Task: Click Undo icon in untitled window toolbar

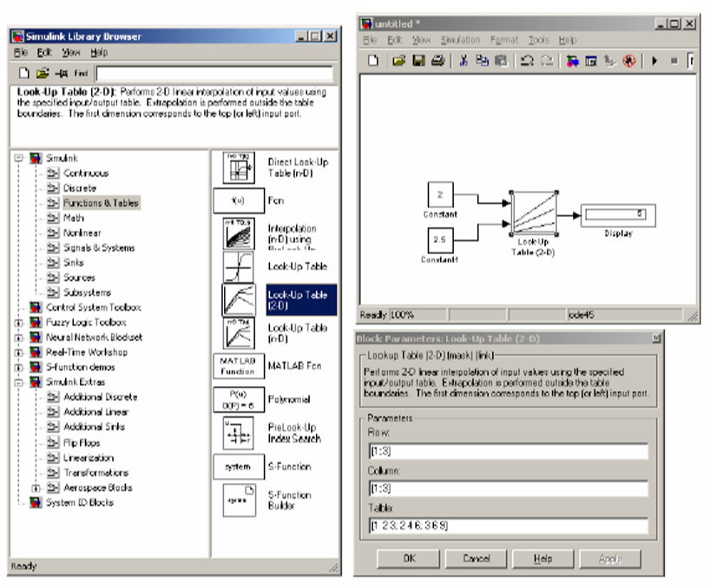Action: 527,61
